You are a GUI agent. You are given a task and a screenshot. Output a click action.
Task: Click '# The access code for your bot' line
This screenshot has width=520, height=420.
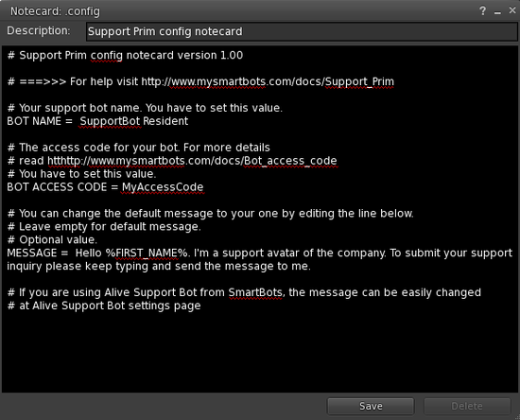tap(139, 148)
